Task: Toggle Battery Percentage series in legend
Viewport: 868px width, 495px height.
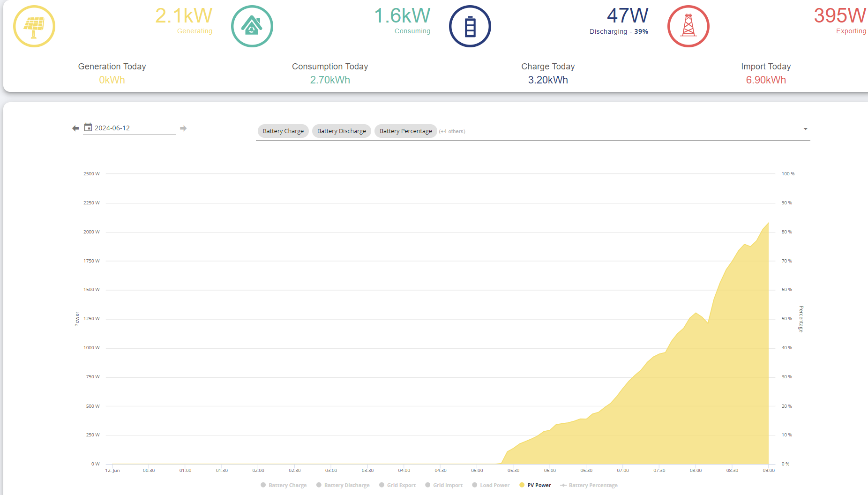Action: [x=589, y=485]
